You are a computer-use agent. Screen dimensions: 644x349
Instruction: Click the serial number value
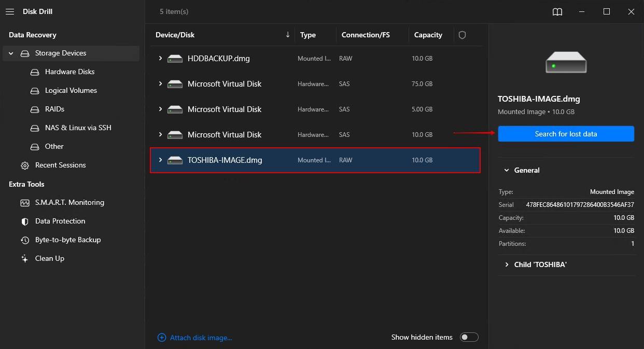[x=580, y=205]
